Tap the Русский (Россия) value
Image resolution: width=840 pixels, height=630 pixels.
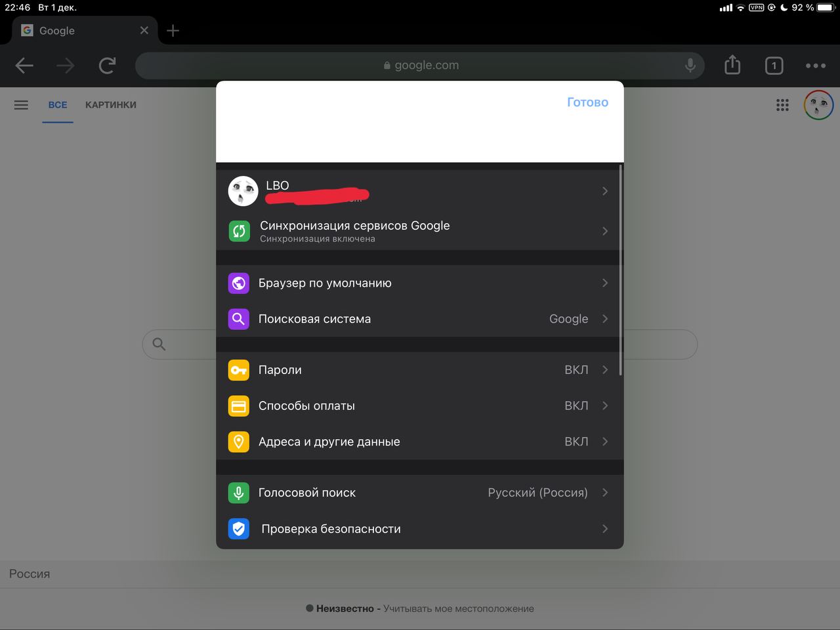click(x=537, y=493)
